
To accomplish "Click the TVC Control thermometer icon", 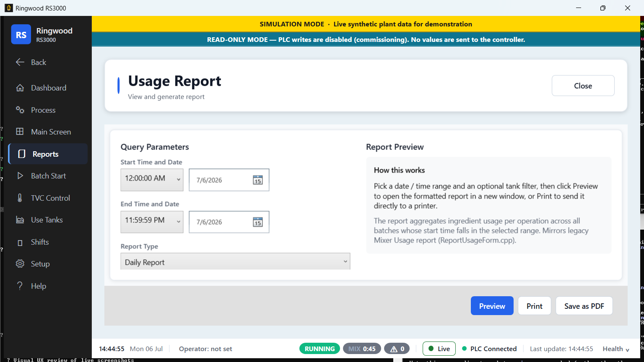I will [x=20, y=198].
